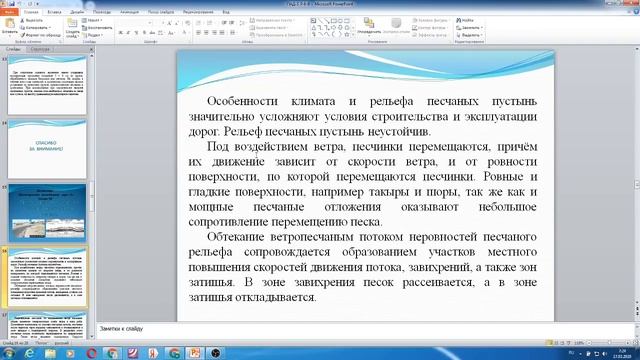
Task: Open the Макет layout dropdown
Action: pyautogui.click(x=92, y=20)
